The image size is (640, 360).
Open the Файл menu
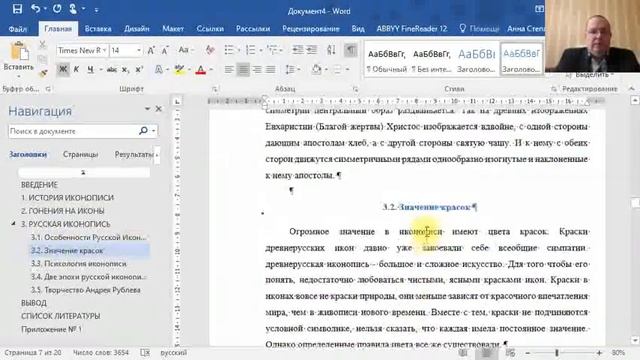tap(18, 29)
